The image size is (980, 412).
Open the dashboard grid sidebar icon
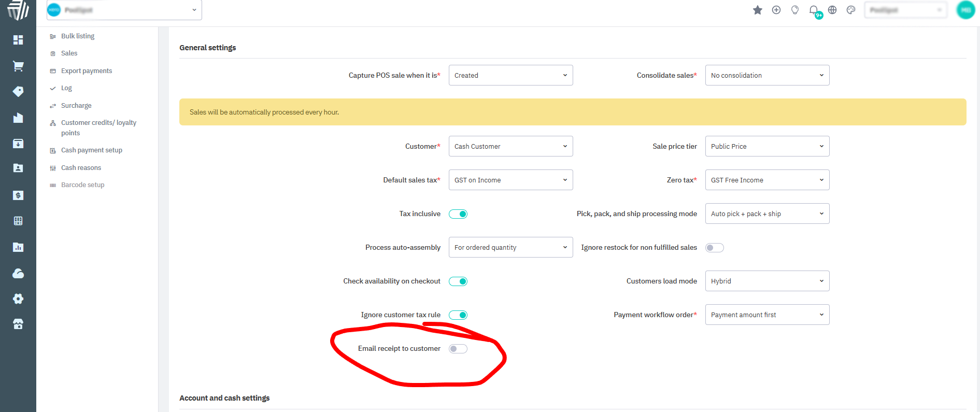click(x=18, y=40)
